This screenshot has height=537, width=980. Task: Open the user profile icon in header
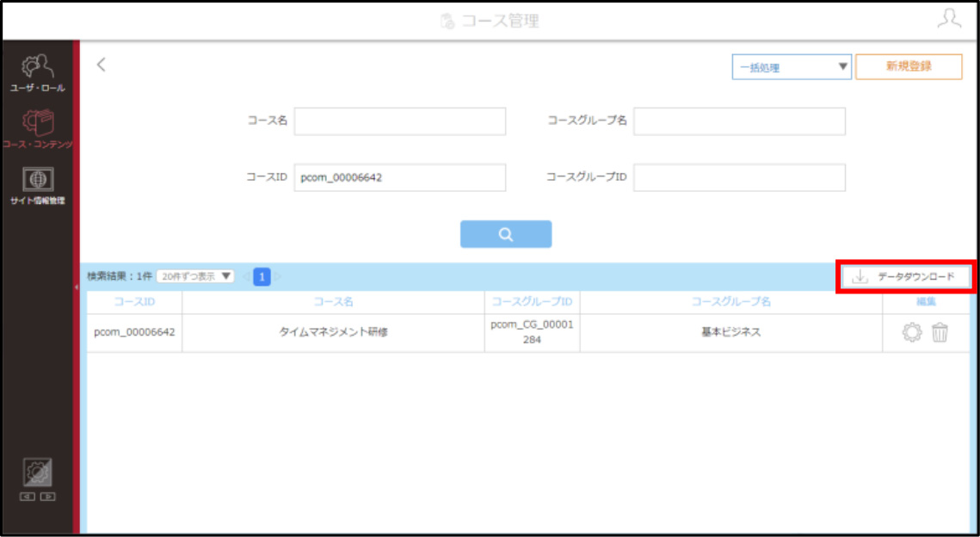pos(949,19)
